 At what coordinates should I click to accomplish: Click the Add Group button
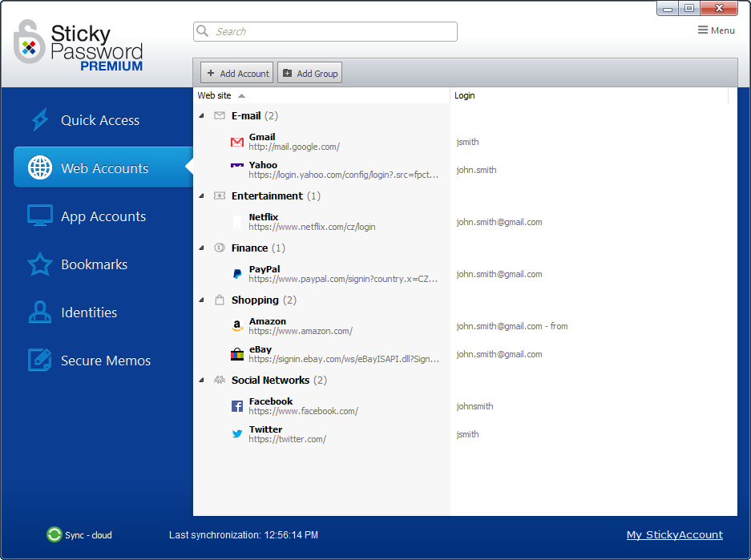310,73
